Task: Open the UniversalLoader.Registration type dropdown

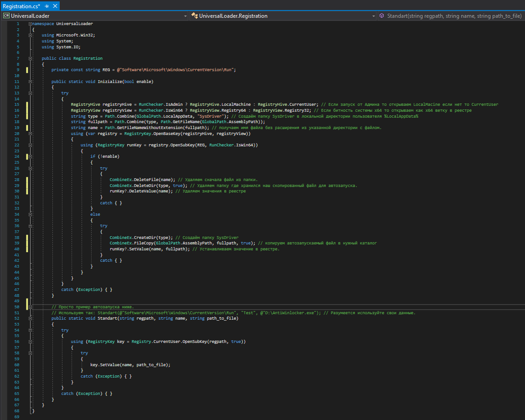Action: tap(373, 16)
